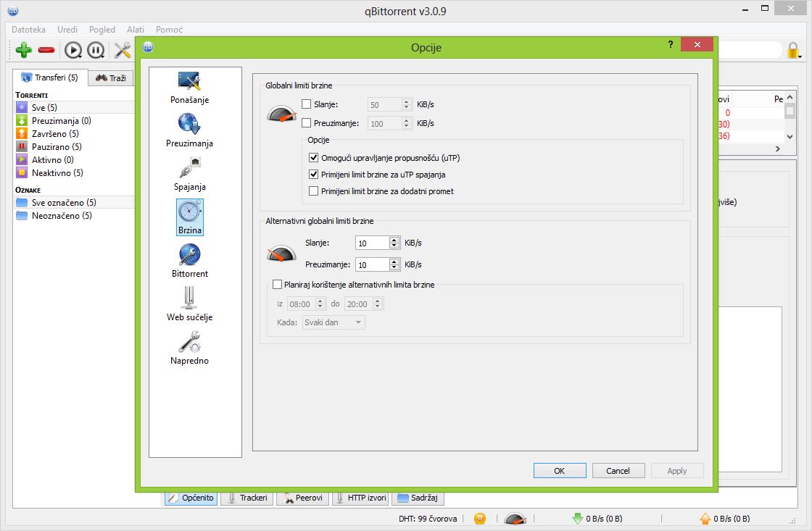Screen dimensions: 812x531
Task: Click the orange upload speed arrow in the status bar
Action: [x=705, y=519]
